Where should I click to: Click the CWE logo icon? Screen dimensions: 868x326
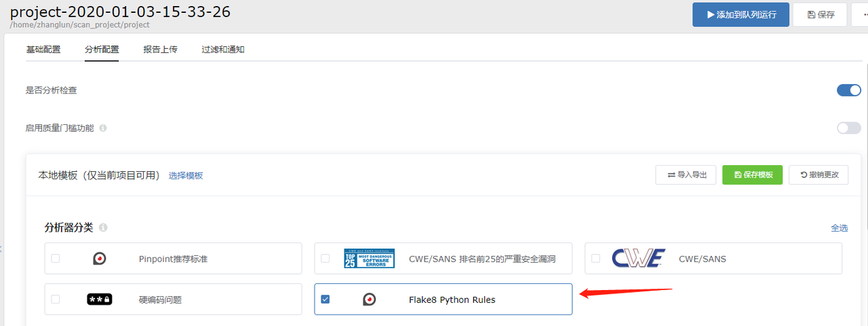pyautogui.click(x=638, y=258)
